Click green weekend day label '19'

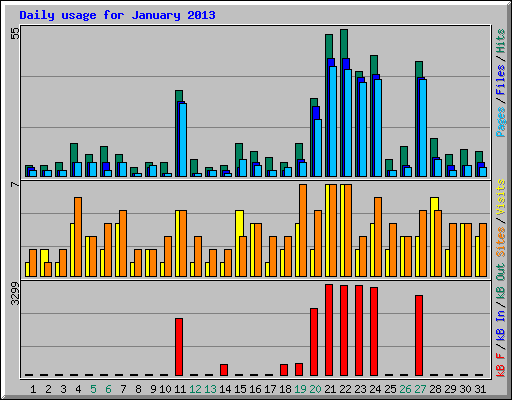pos(300,389)
